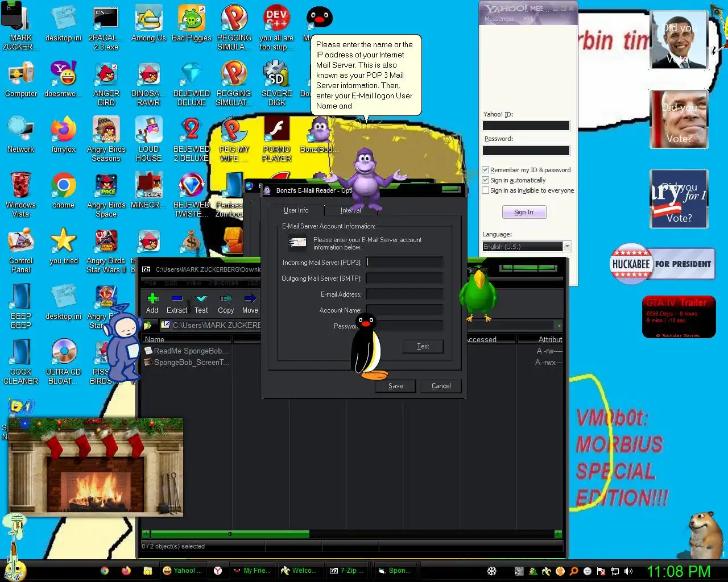The height and width of the screenshot is (582, 728).
Task: Click the Huckabee for President gadget
Action: [x=662, y=264]
